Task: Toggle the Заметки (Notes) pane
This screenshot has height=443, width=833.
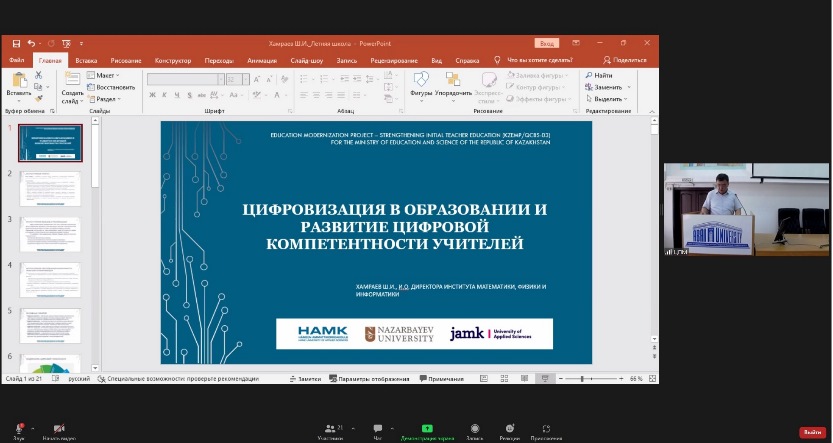Action: tap(305, 379)
